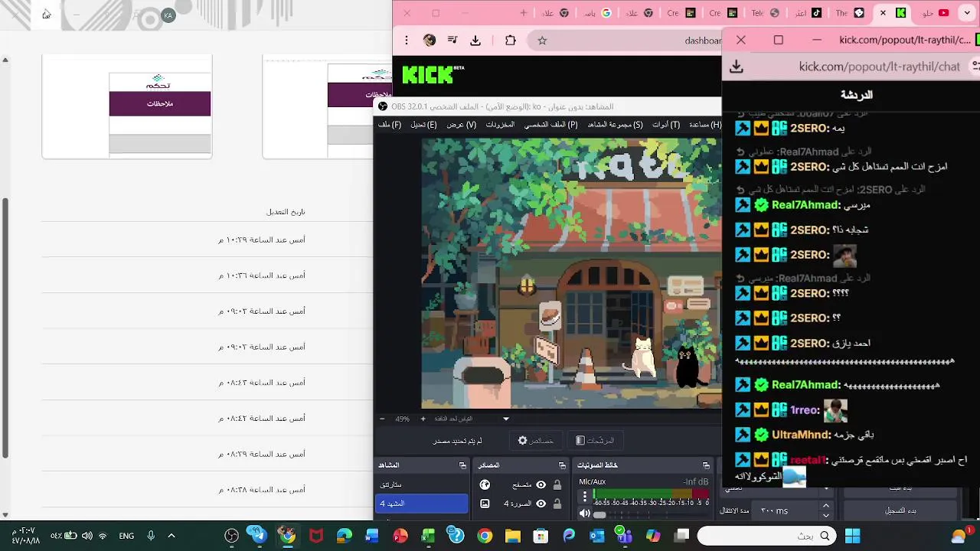Open the OBS المخزونات menu
Screen dimensions: 980x551
point(500,125)
